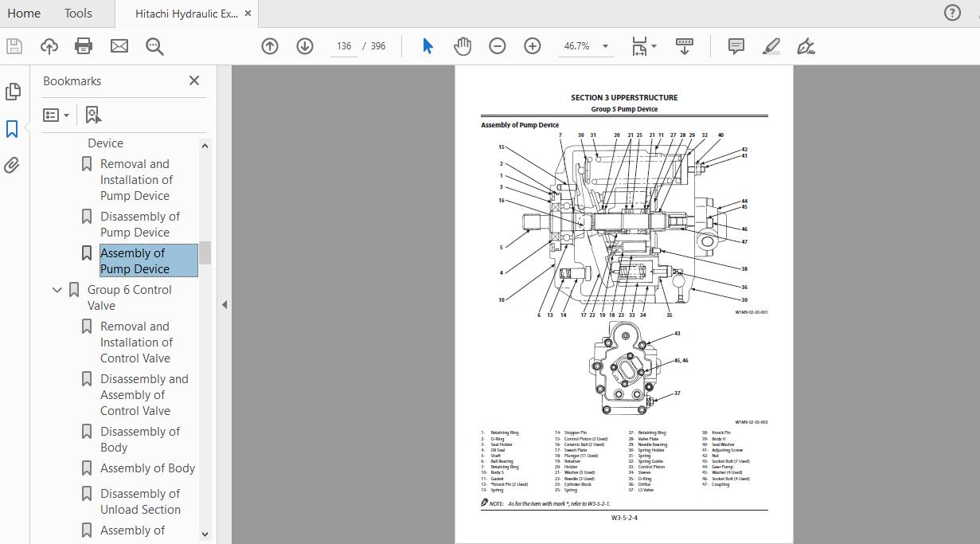Open page thumbnails panel icon
Screen dimensions: 980x544
pyautogui.click(x=13, y=92)
